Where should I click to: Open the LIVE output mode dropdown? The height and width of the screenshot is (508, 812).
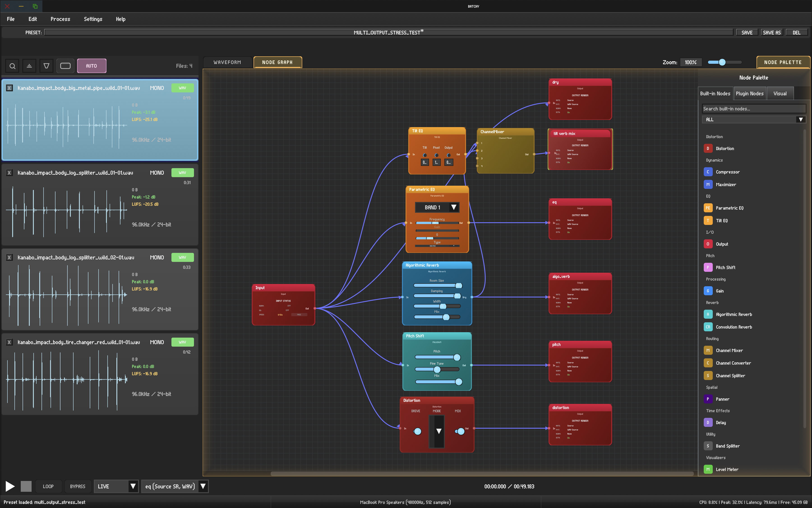pos(116,486)
